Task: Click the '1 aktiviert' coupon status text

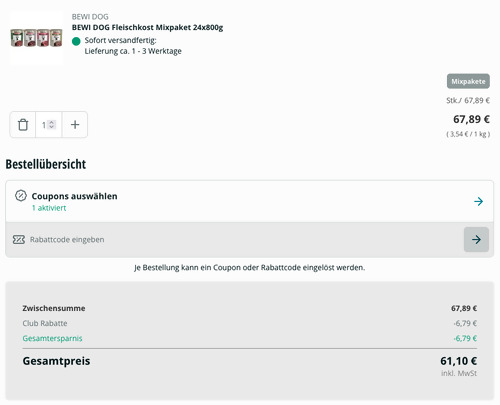Action: pos(49,208)
